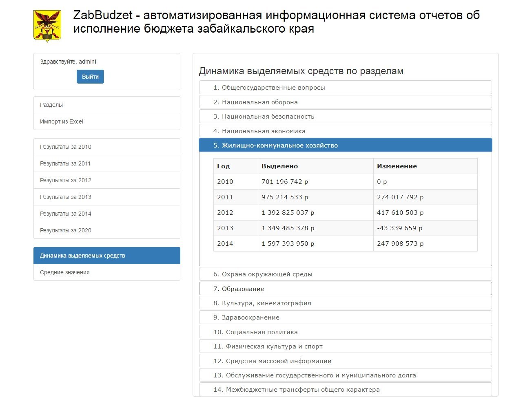Click the Здравствуйте, admin! greeting

pos(68,62)
